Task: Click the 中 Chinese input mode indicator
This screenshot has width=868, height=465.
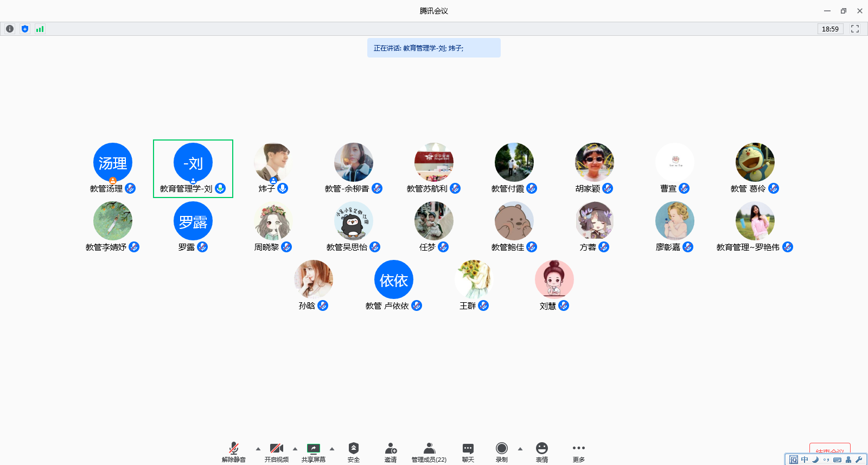Action: click(x=805, y=460)
